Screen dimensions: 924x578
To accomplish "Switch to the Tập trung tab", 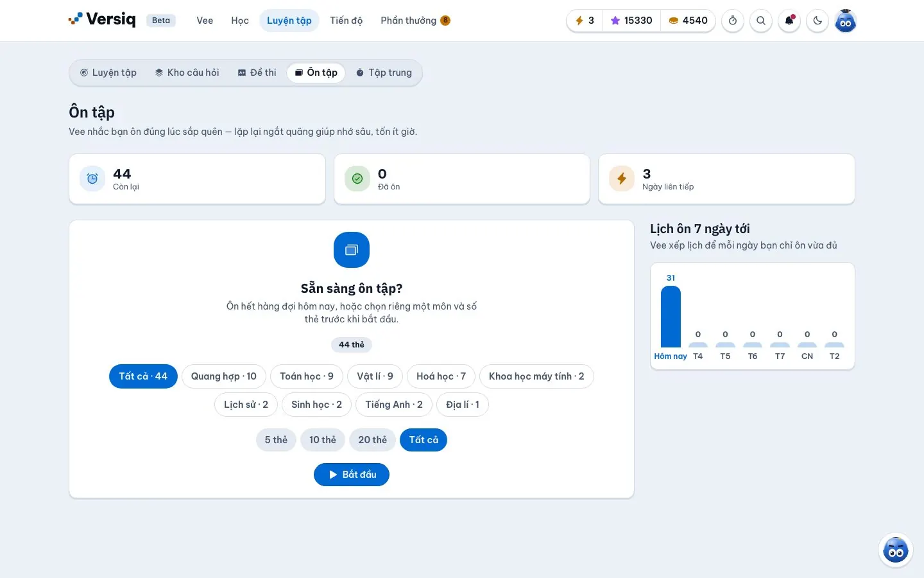I will click(x=384, y=73).
